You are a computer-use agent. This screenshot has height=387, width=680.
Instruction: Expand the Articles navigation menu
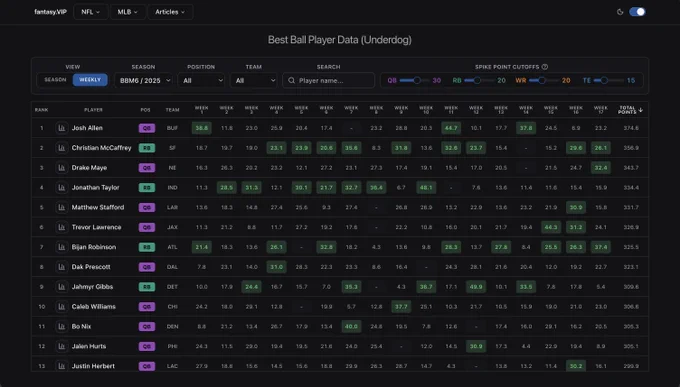coord(170,12)
